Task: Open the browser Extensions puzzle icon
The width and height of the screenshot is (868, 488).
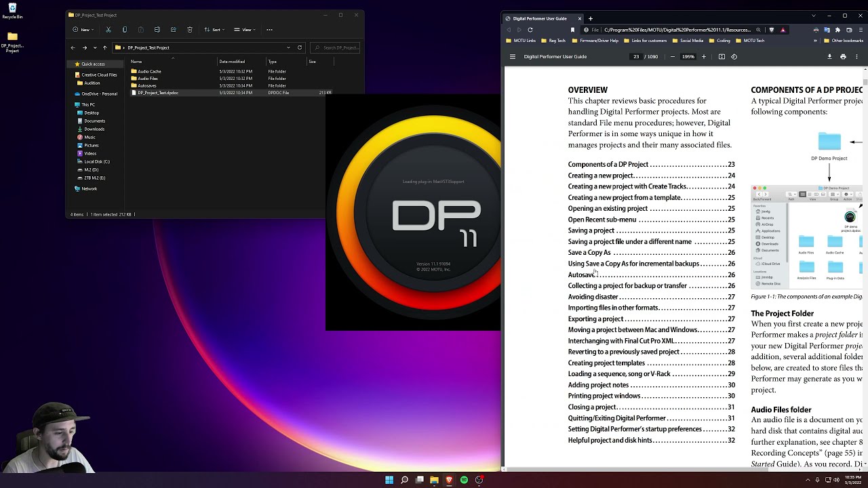Action: pos(837,30)
